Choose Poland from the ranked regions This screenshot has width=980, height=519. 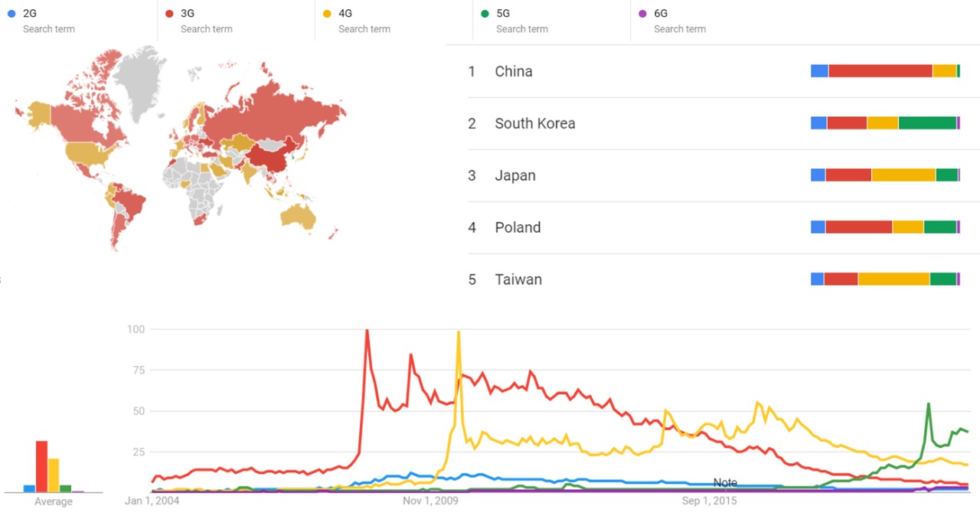coord(518,227)
